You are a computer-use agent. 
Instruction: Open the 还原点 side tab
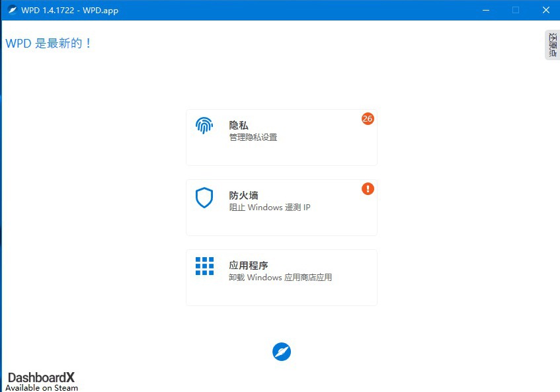(x=553, y=45)
